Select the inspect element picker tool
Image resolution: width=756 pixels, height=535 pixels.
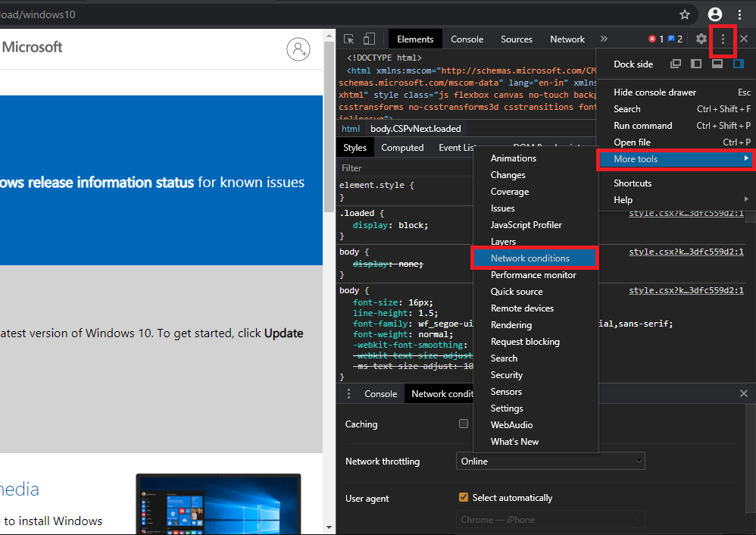[x=348, y=39]
